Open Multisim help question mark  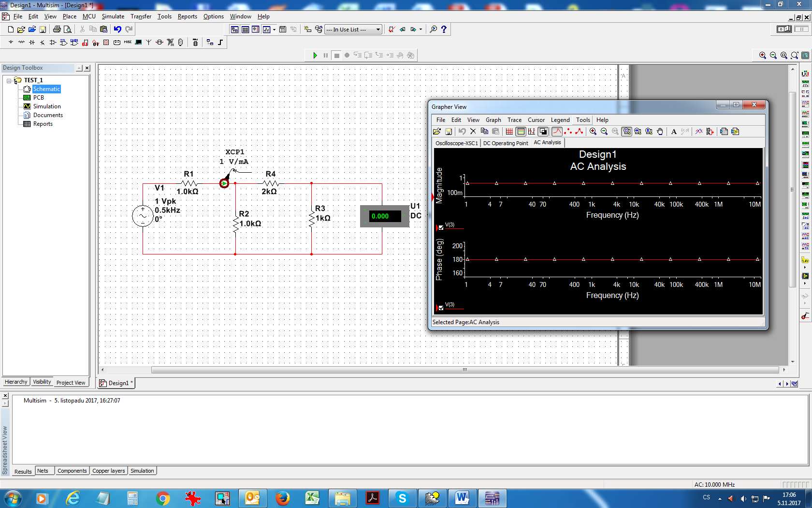click(x=444, y=30)
